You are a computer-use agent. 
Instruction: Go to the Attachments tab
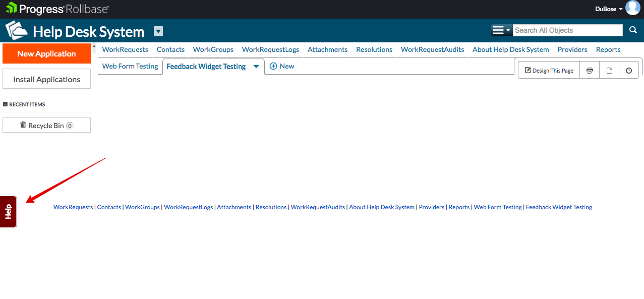click(x=328, y=49)
